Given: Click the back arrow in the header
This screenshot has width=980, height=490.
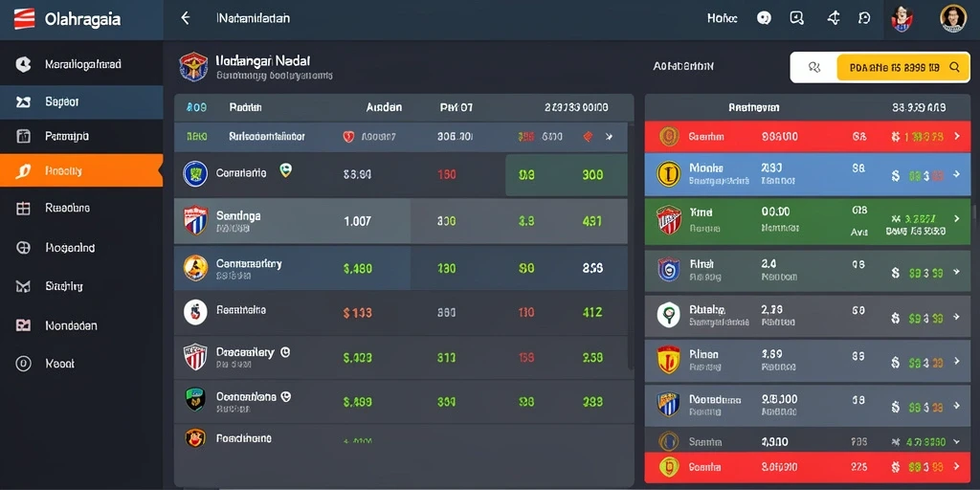Looking at the screenshot, I should pyautogui.click(x=185, y=18).
